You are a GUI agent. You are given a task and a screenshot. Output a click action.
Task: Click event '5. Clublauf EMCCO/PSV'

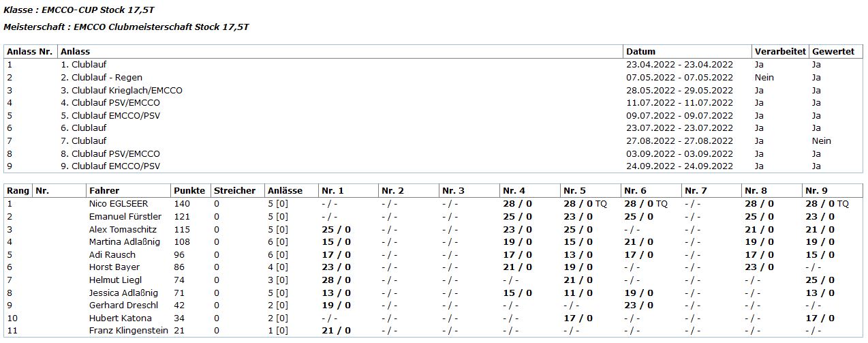[110, 115]
